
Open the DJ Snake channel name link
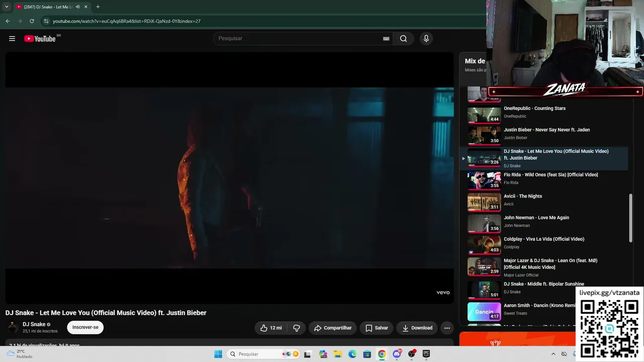pos(34,324)
